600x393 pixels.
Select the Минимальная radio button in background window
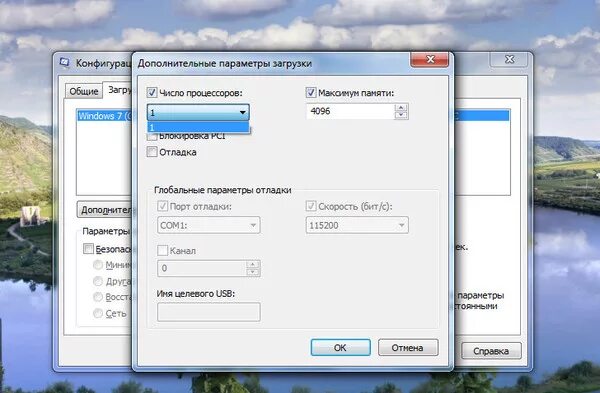(98, 264)
